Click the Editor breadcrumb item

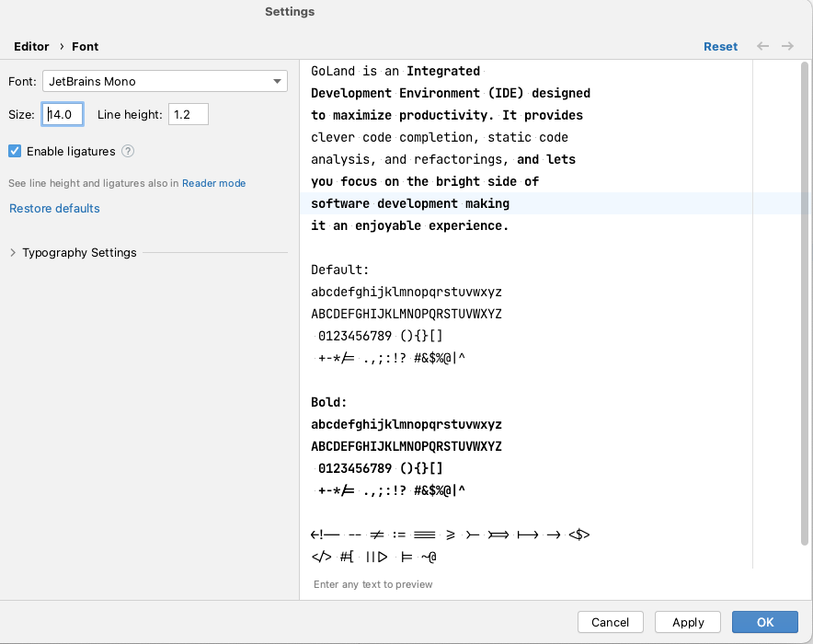coord(31,46)
